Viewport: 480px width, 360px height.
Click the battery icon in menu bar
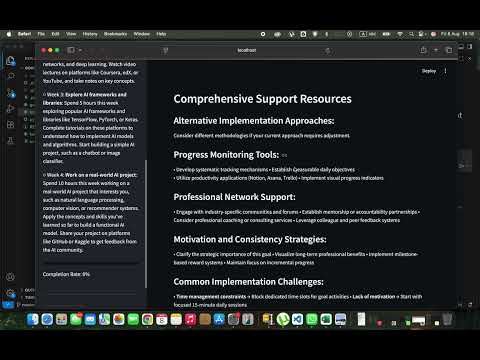(x=386, y=34)
